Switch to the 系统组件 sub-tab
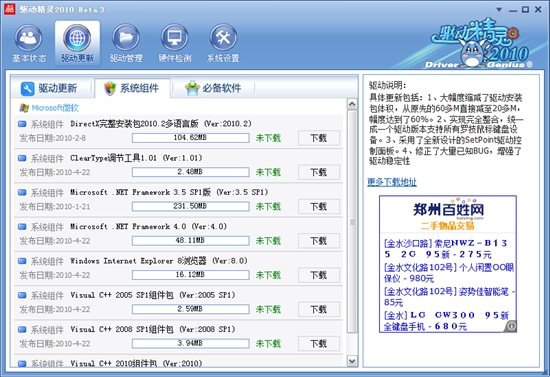Image resolution: width=550 pixels, height=377 pixels. (x=132, y=88)
